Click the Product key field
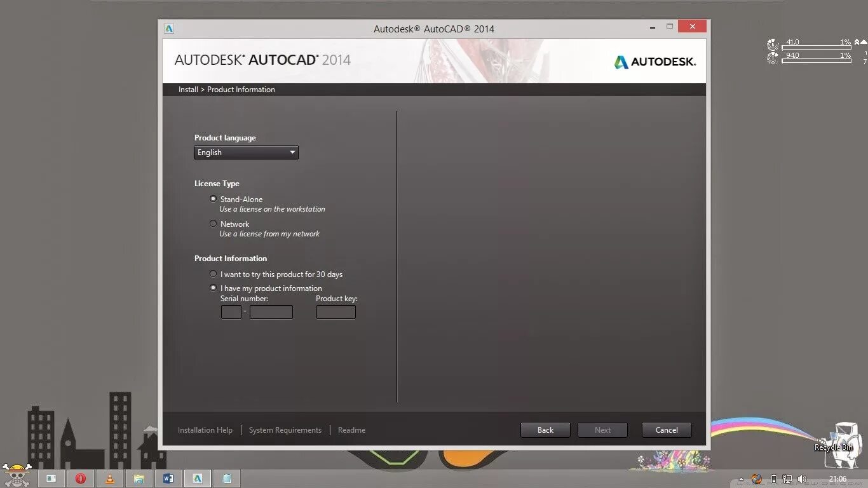This screenshot has height=488, width=868. 336,312
